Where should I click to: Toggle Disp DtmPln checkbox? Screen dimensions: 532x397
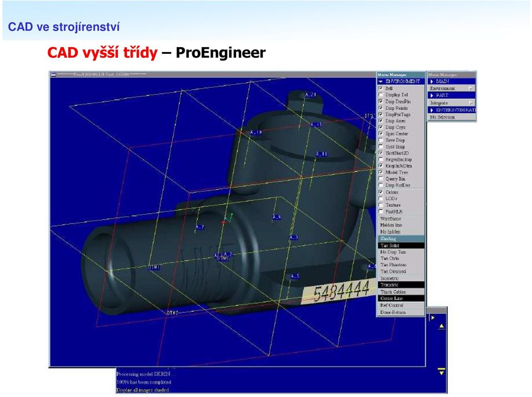click(381, 101)
